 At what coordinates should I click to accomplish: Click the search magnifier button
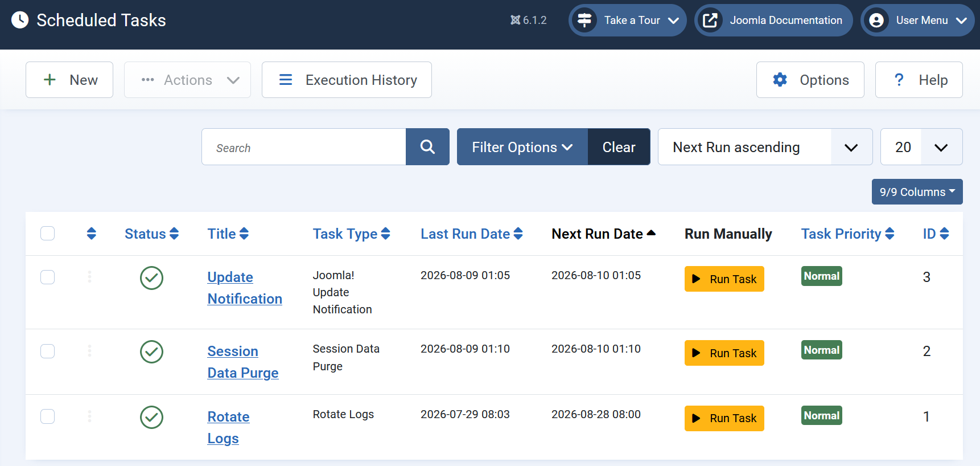(x=427, y=147)
